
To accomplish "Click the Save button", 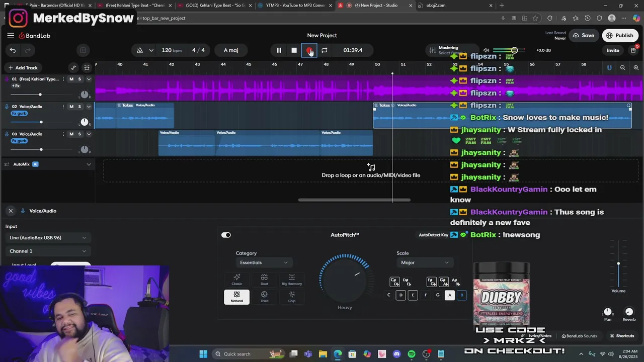I will click(x=583, y=36).
